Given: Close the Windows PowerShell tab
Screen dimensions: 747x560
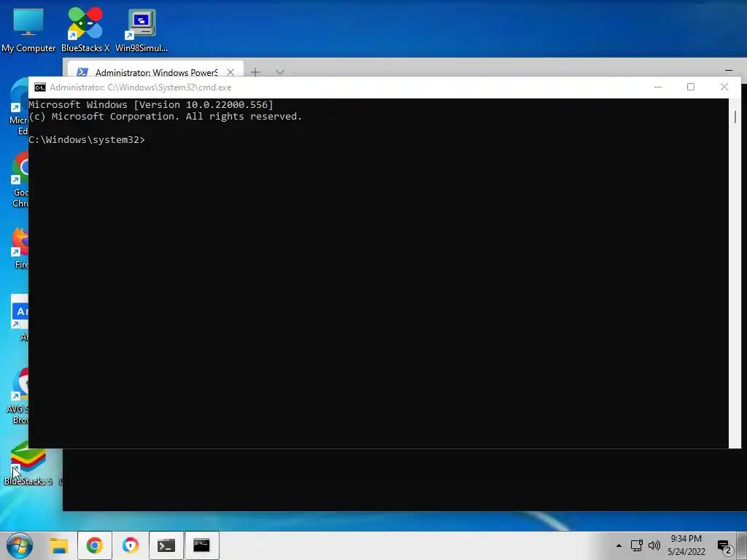Looking at the screenshot, I should tap(231, 72).
